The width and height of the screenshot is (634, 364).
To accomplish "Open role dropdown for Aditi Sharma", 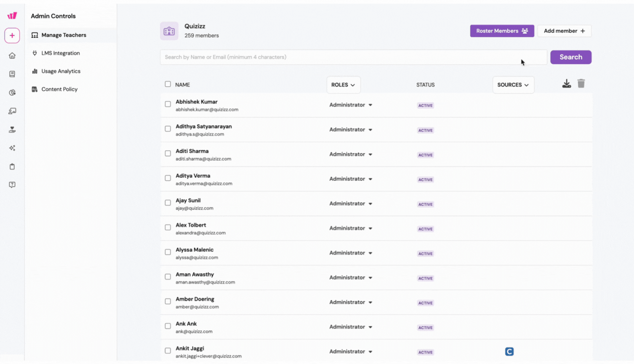I will tap(351, 154).
